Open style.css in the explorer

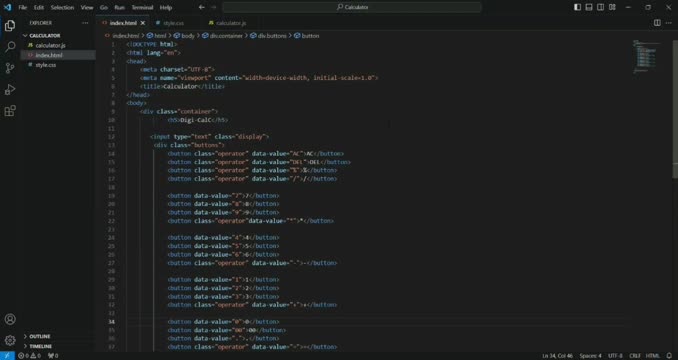(x=46, y=65)
